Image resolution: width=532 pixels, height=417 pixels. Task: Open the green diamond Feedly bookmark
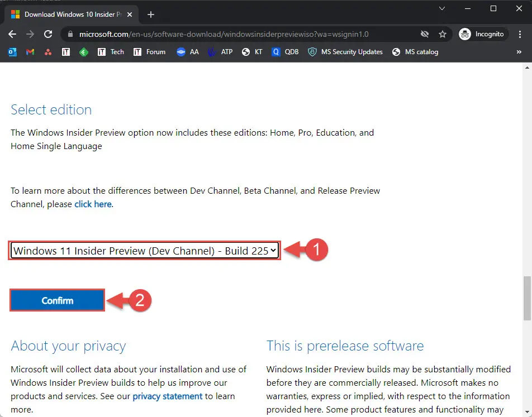(x=84, y=52)
